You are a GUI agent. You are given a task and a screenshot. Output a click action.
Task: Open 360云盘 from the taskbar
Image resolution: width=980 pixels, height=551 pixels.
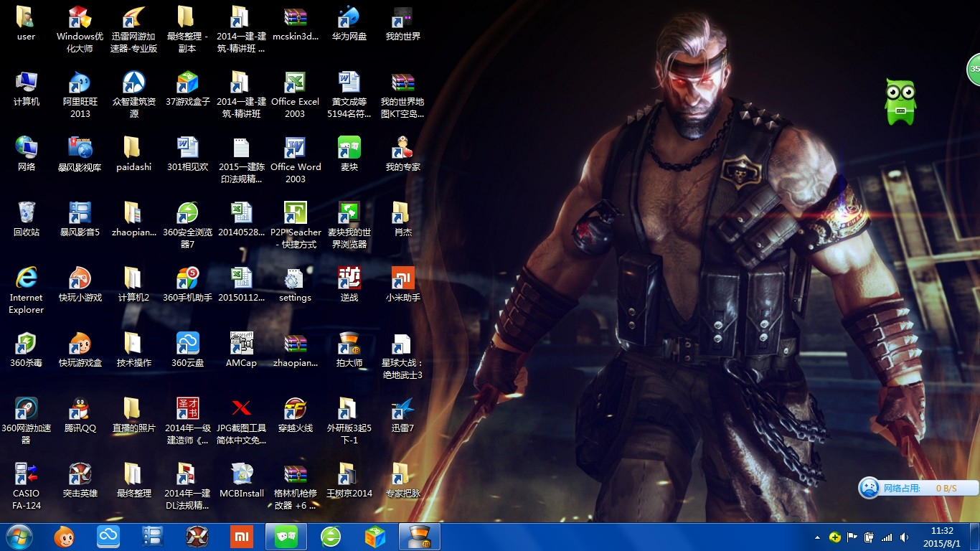click(x=108, y=537)
